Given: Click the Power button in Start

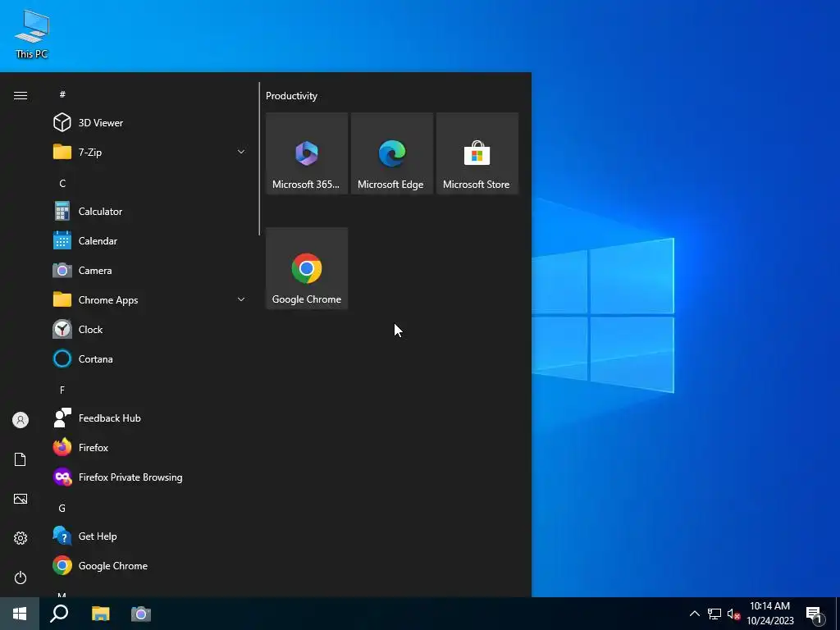Looking at the screenshot, I should coord(21,577).
